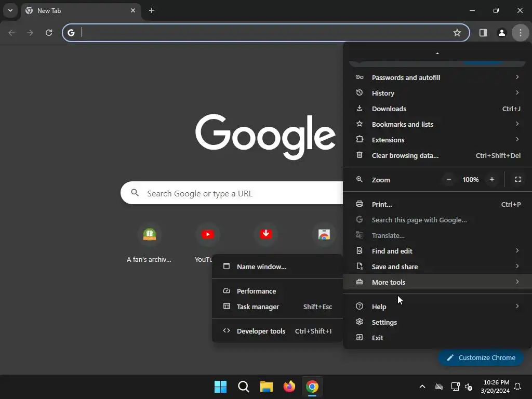This screenshot has width=532, height=399.
Task: Choose Exit to quit Chrome
Action: [x=437, y=338]
